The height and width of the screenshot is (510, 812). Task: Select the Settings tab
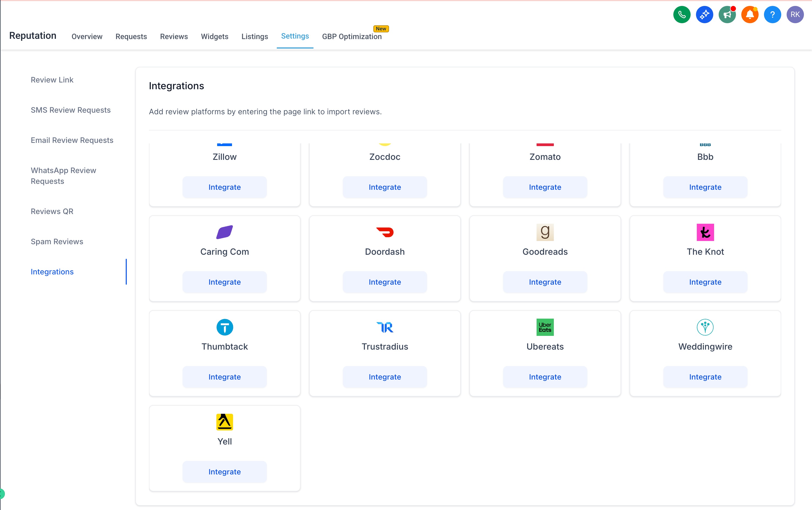(x=295, y=36)
